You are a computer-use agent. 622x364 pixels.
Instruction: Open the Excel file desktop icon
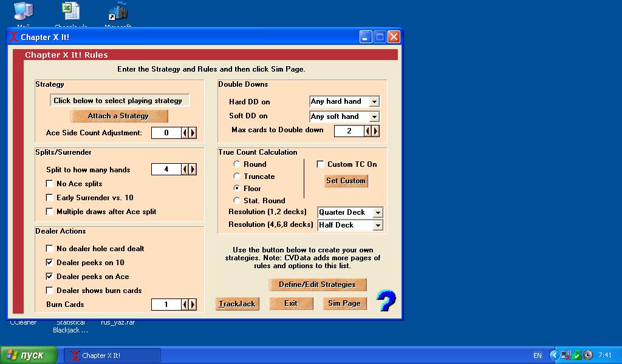pyautogui.click(x=70, y=12)
